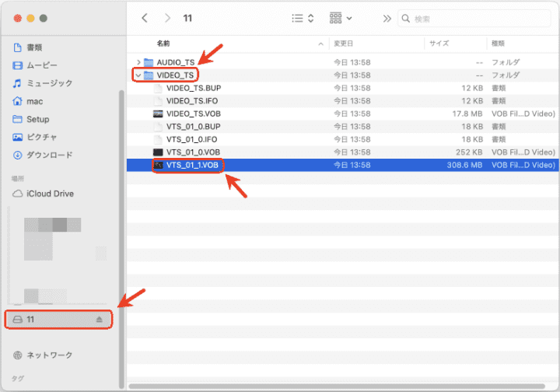Select the VTS_01_0.VOB file thumbnail
This screenshot has height=392, width=560.
click(x=158, y=152)
